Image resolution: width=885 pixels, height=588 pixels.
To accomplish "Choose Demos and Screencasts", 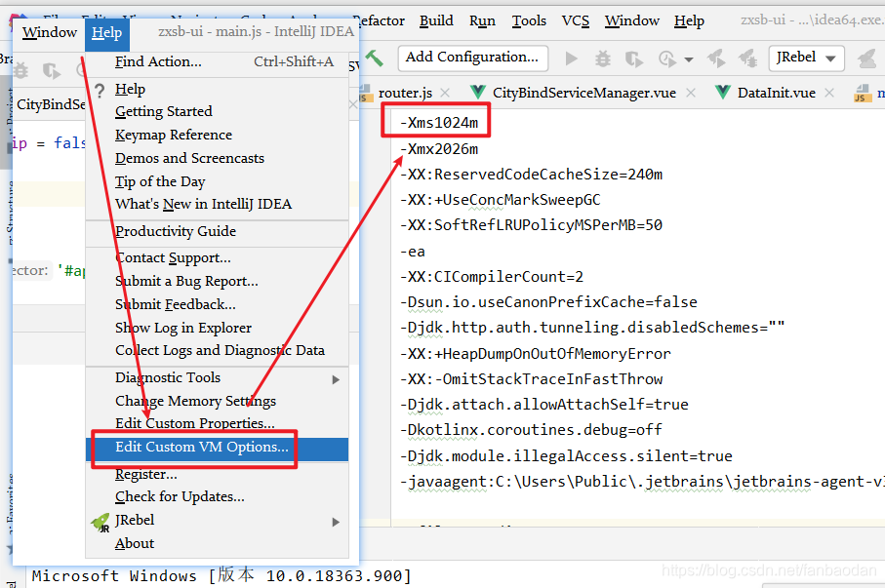I will click(218, 158).
